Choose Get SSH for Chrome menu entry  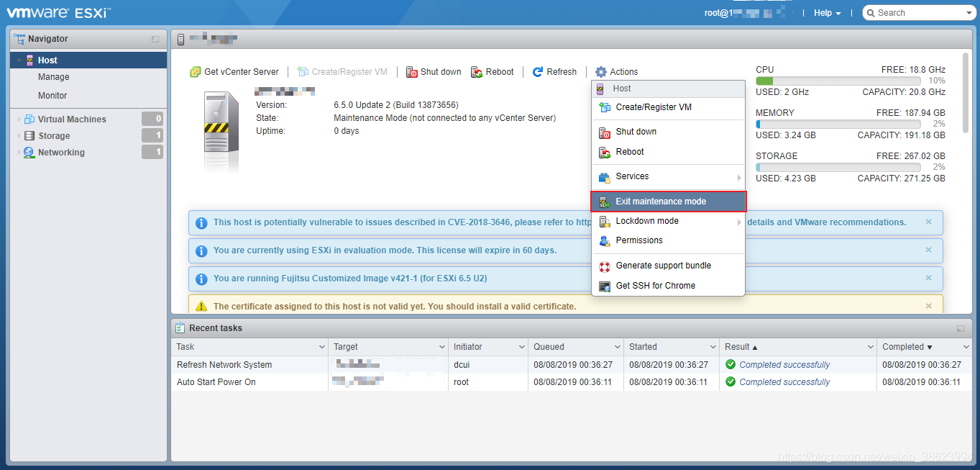668,286
